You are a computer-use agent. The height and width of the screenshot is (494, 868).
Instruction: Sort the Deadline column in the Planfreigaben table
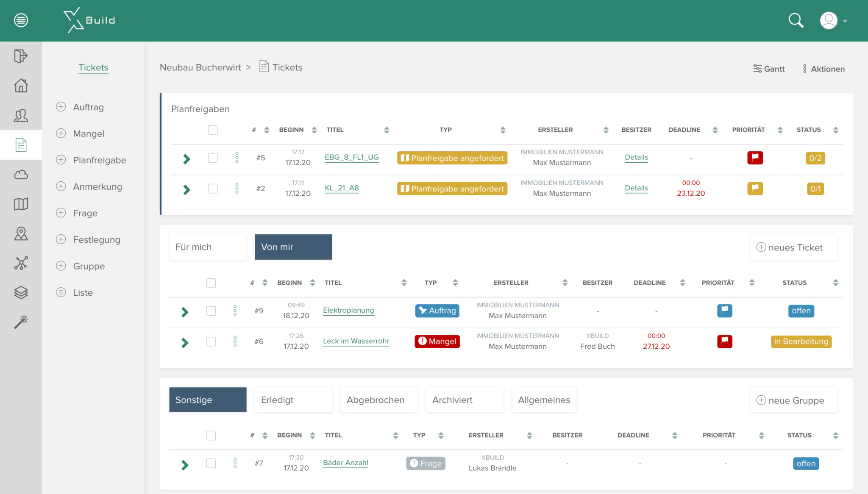tap(715, 130)
